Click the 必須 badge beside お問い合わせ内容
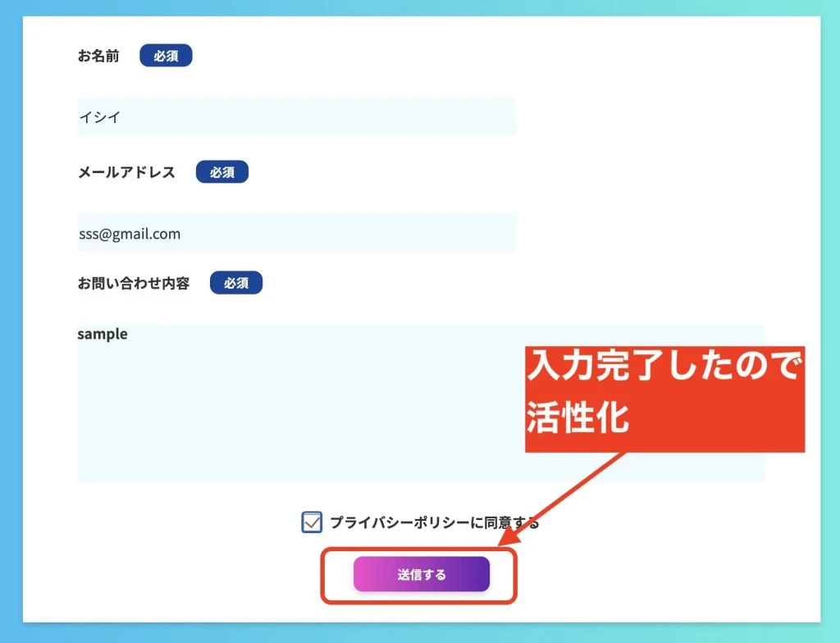This screenshot has height=643, width=840. pos(236,283)
